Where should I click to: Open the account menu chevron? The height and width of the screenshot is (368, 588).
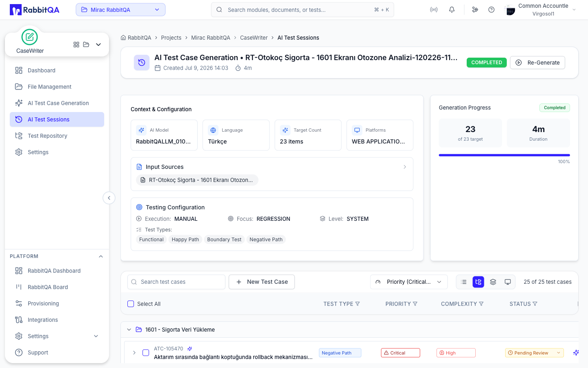point(574,10)
